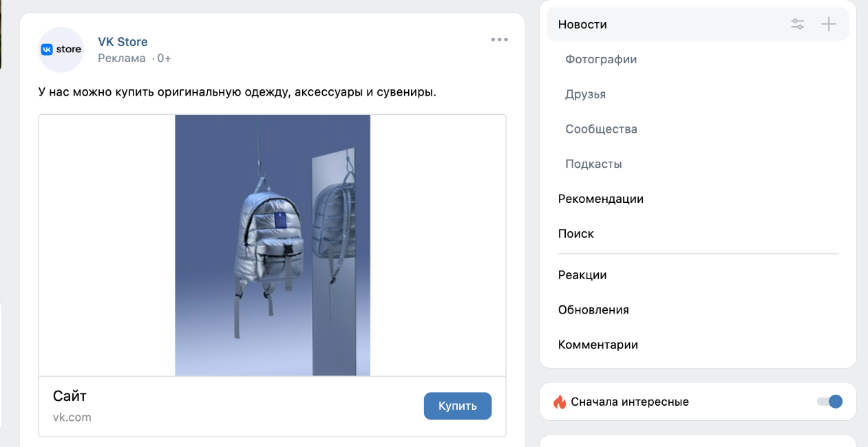Screen dimensions: 868x447
Task: Click the flame icon beside Сначала интересные
Action: [x=560, y=402]
